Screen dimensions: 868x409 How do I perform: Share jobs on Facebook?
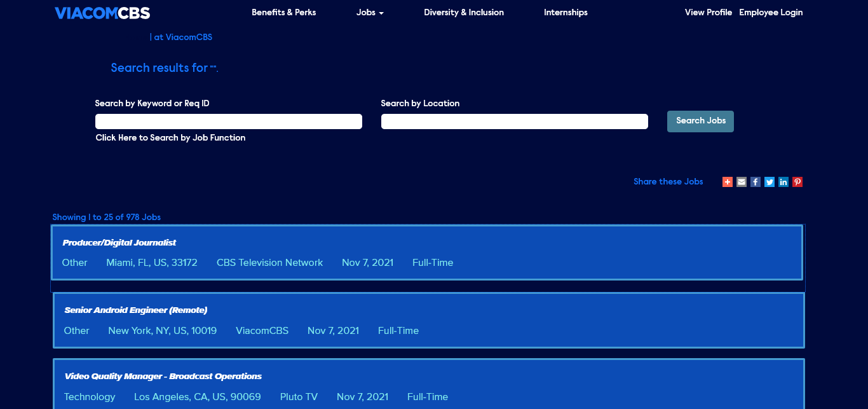tap(756, 182)
